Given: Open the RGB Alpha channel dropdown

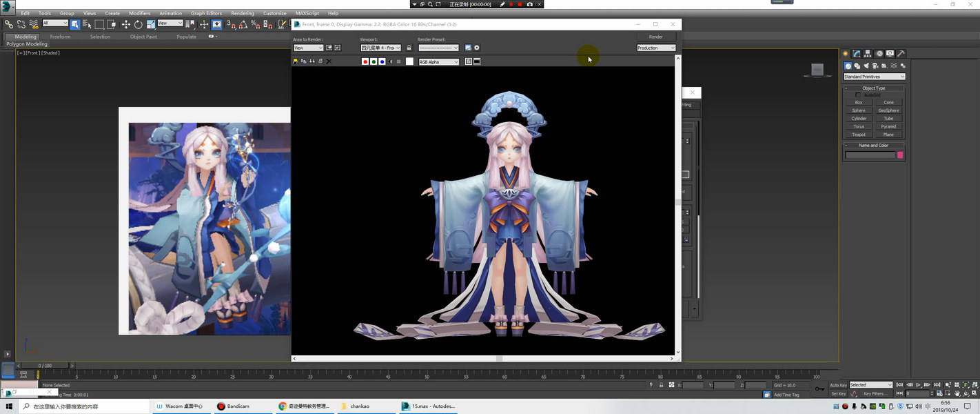Looking at the screenshot, I should pyautogui.click(x=438, y=62).
